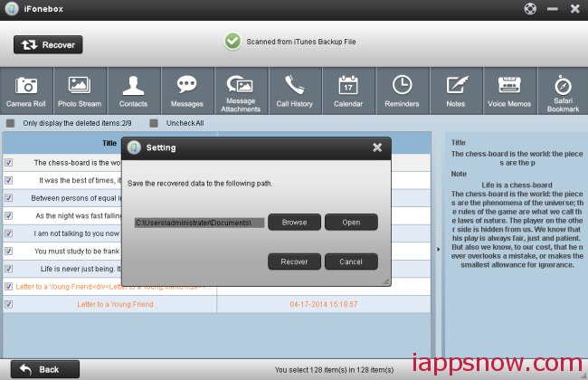Close the Setting dialog with X
Viewport: 588px width, 380px height.
(377, 147)
